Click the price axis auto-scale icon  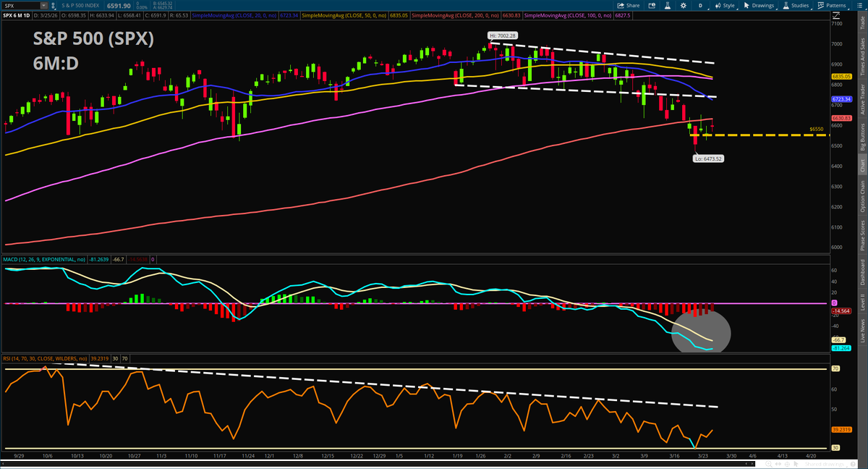[x=836, y=15]
